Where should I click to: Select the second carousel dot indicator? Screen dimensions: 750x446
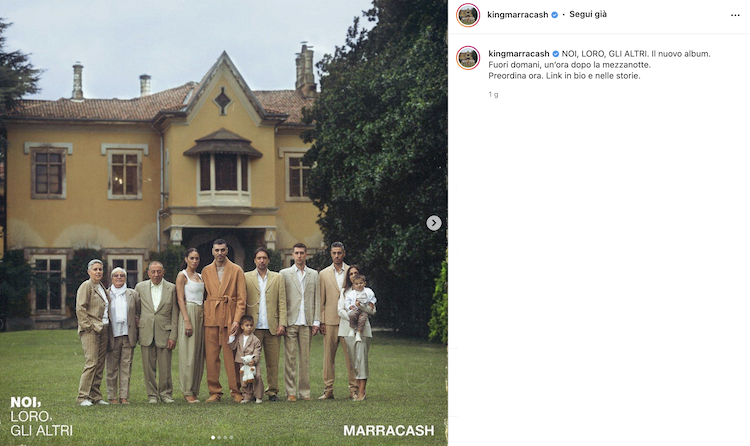pyautogui.click(x=220, y=437)
